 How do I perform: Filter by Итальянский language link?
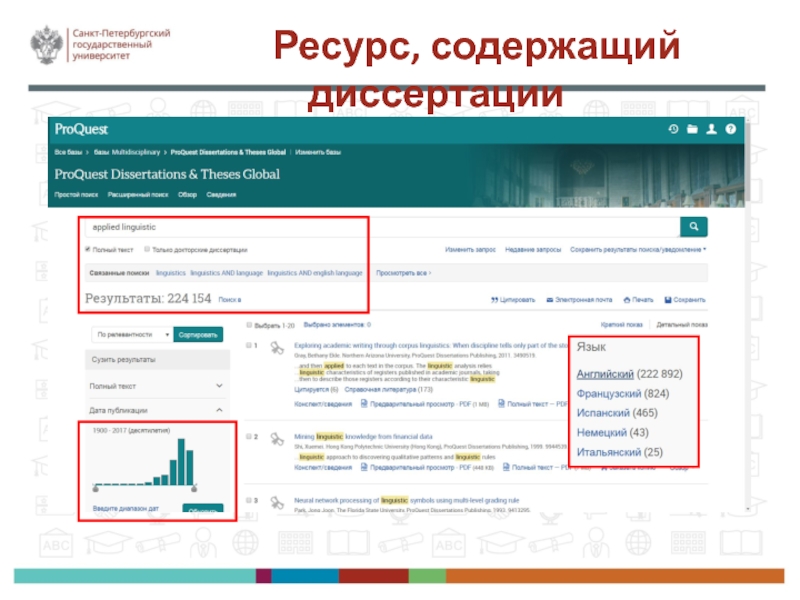pos(609,452)
